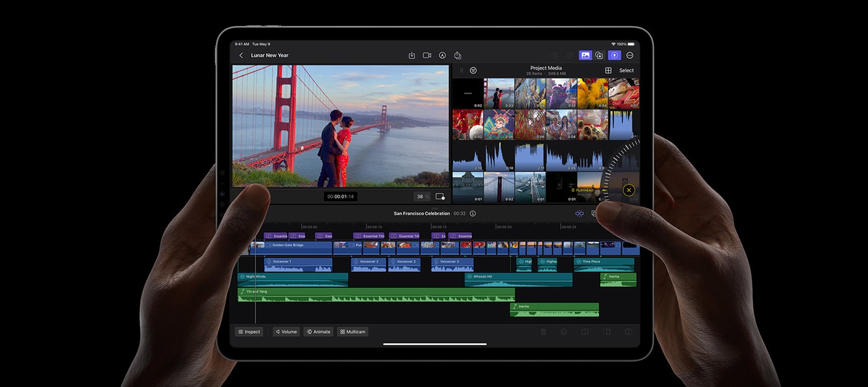This screenshot has width=868, height=387.
Task: Toggle the media browser panel icon
Action: pyautogui.click(x=585, y=54)
